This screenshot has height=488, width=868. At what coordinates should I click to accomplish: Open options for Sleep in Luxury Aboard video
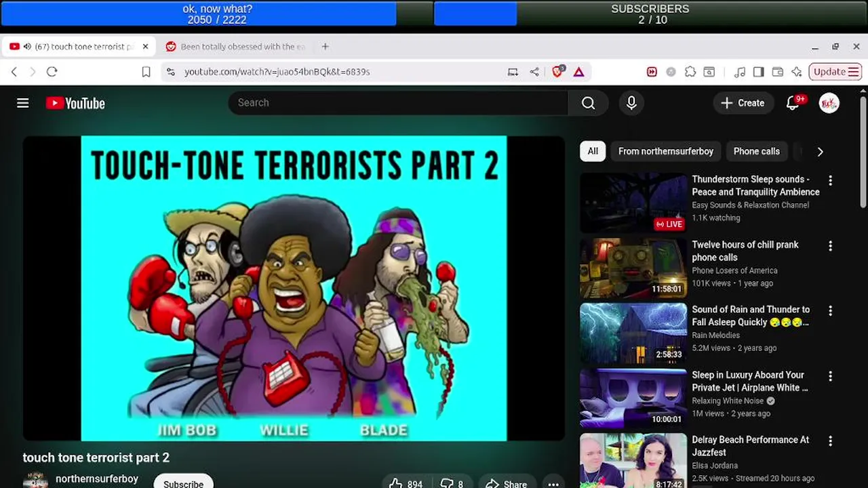point(830,376)
